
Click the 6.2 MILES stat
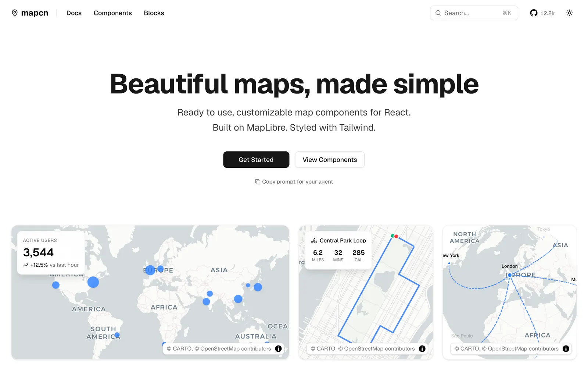coord(318,256)
